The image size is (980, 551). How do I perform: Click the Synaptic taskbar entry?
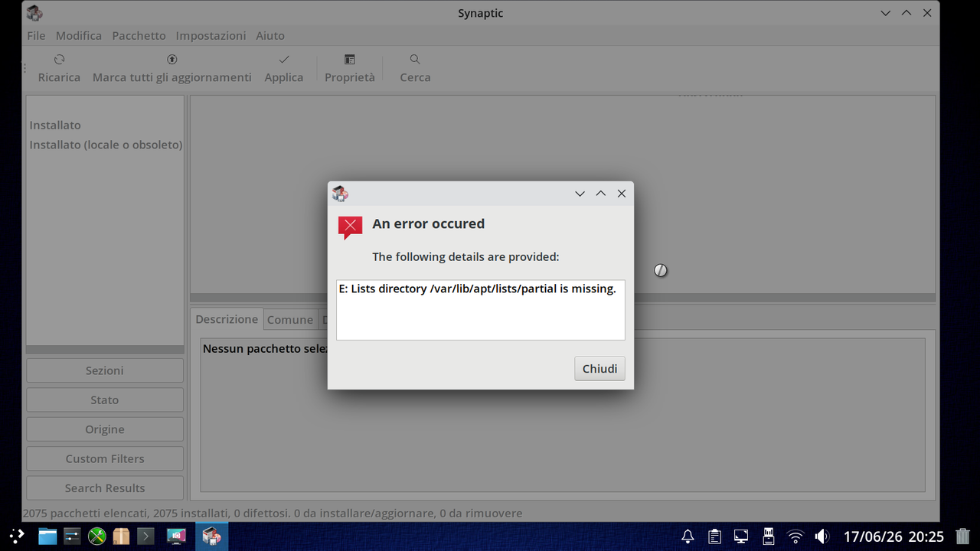[x=211, y=536]
